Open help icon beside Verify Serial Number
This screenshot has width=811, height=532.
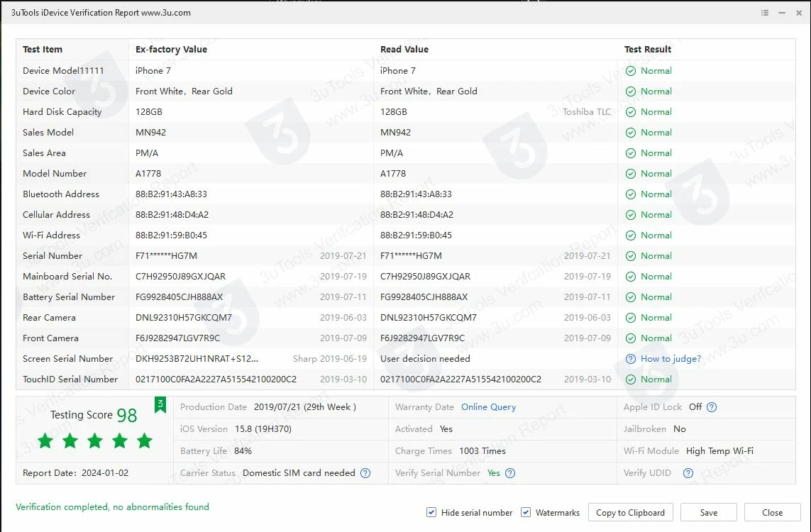coord(510,473)
